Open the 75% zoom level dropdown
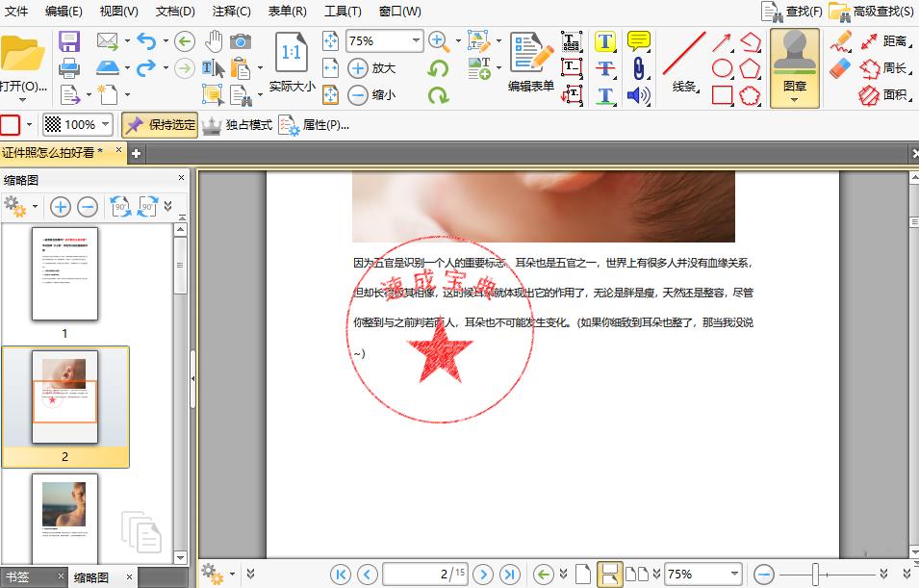This screenshot has height=588, width=919. (x=416, y=41)
